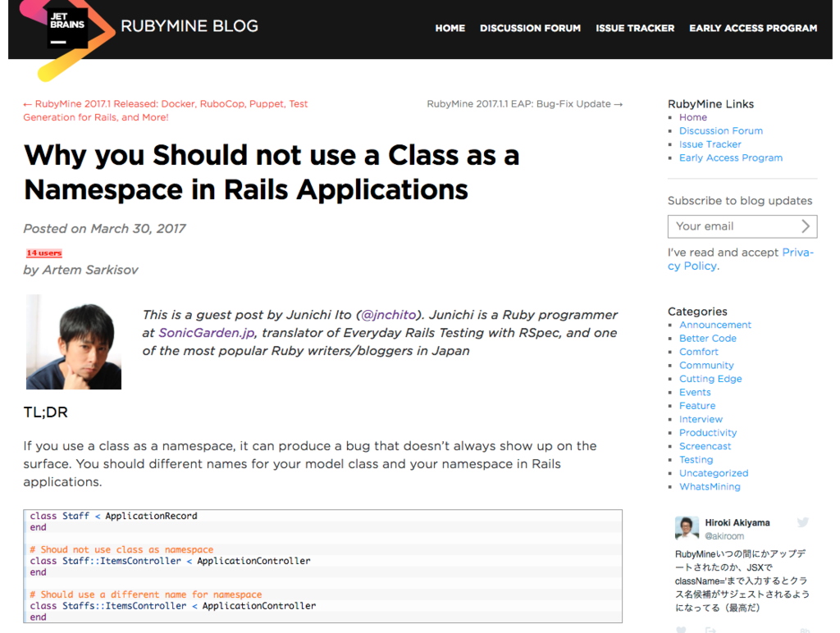Click the Japanese tweet text

point(742,581)
